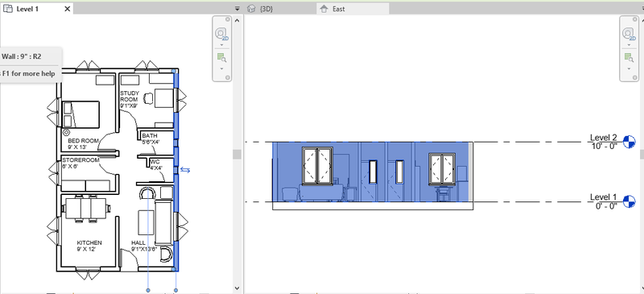Close the Level 1 view tab
This screenshot has width=644, height=294.
point(68,9)
